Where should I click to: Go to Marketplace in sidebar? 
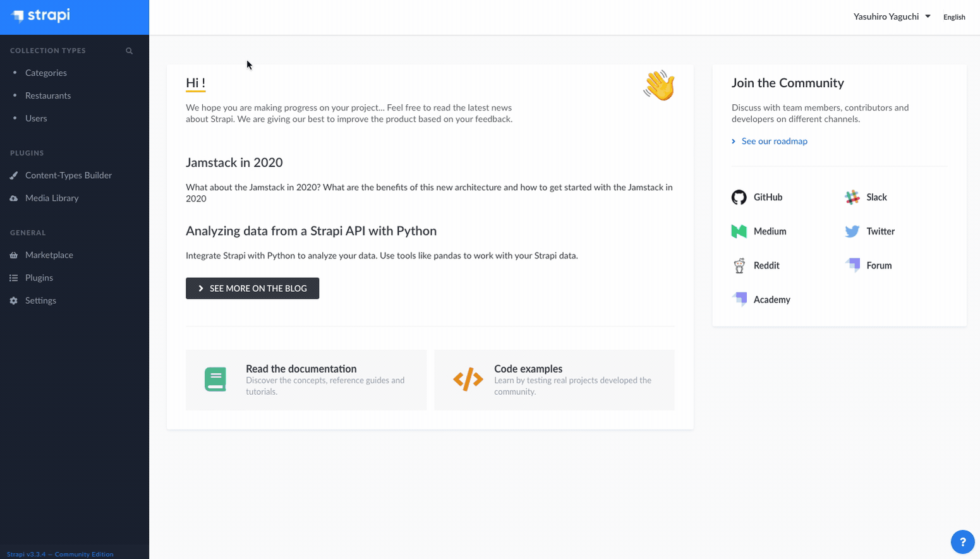pyautogui.click(x=49, y=255)
